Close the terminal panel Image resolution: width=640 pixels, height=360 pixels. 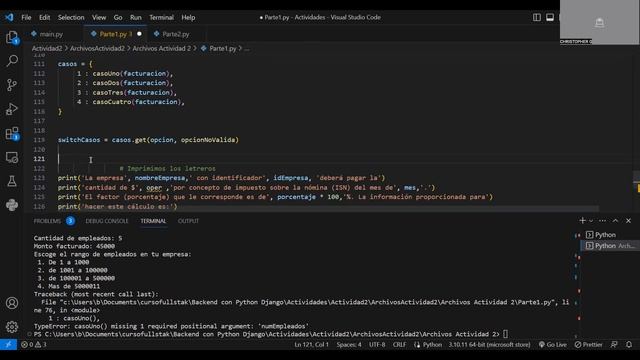pos(629,220)
